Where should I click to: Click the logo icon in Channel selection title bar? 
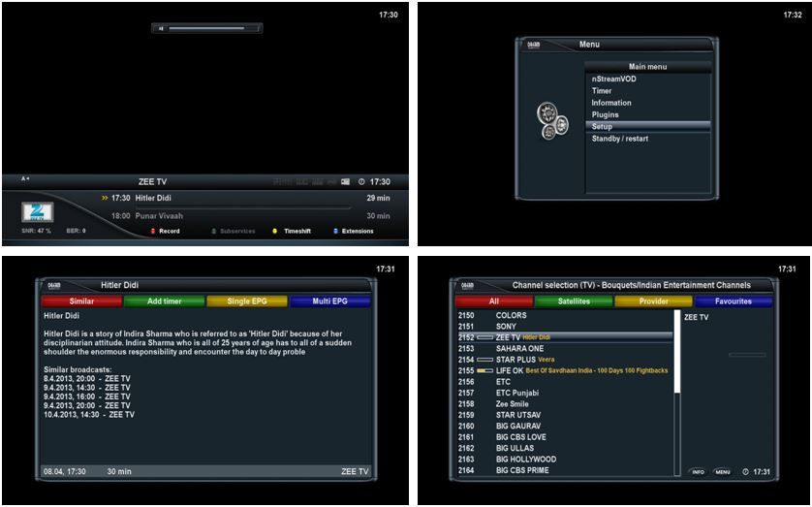click(468, 285)
